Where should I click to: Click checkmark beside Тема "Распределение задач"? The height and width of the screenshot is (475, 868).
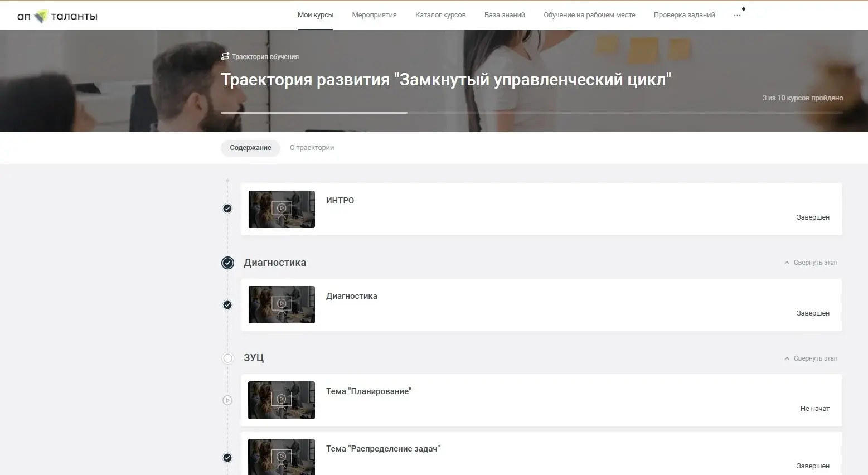pos(227,458)
